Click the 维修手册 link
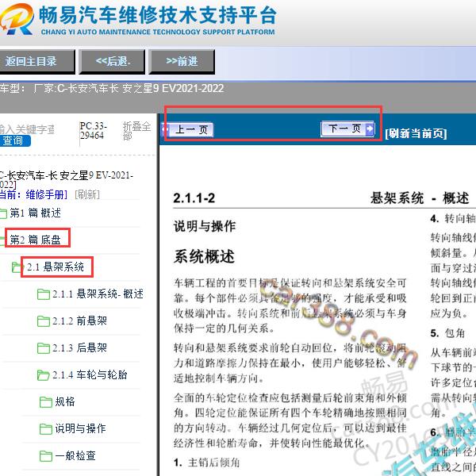 (x=46, y=194)
